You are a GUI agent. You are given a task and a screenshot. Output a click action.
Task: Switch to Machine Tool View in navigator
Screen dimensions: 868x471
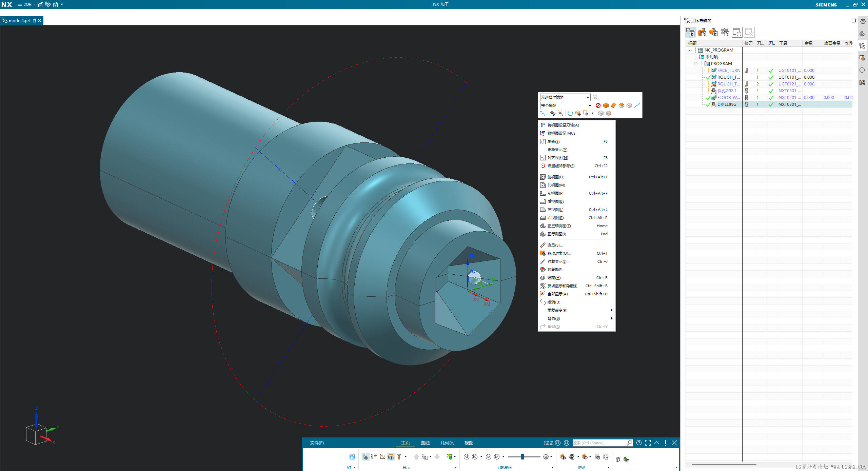(702, 32)
